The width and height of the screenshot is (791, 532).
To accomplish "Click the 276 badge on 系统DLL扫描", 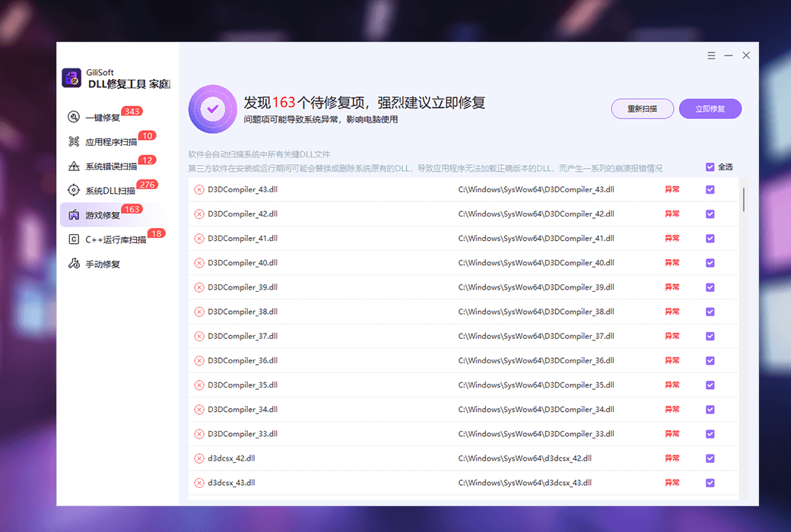I will pos(148,185).
